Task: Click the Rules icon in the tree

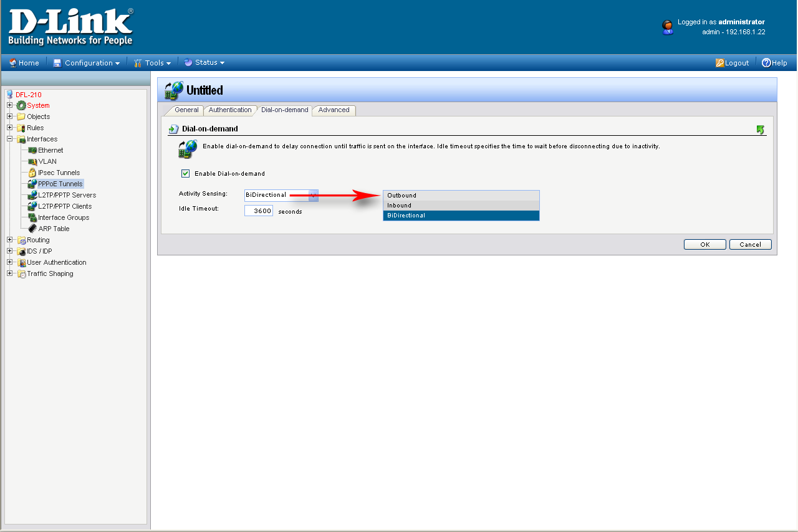Action: (x=21, y=128)
